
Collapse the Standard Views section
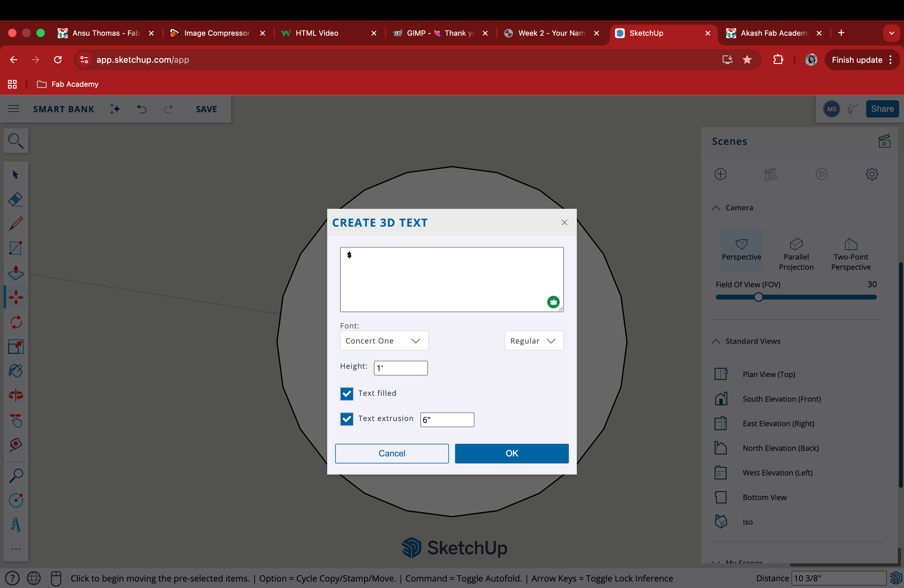(x=716, y=341)
